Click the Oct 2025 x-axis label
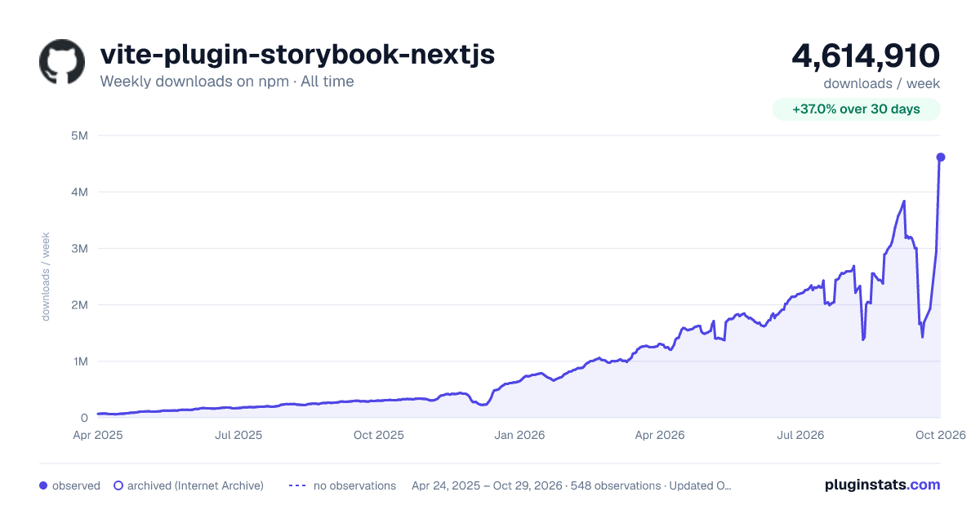Image resolution: width=980 pixels, height=514 pixels. (379, 435)
